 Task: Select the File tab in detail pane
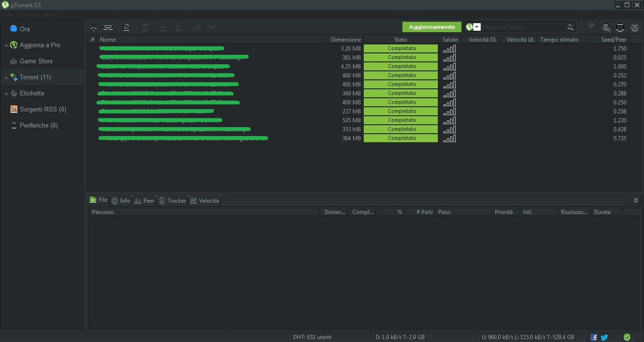(99, 200)
